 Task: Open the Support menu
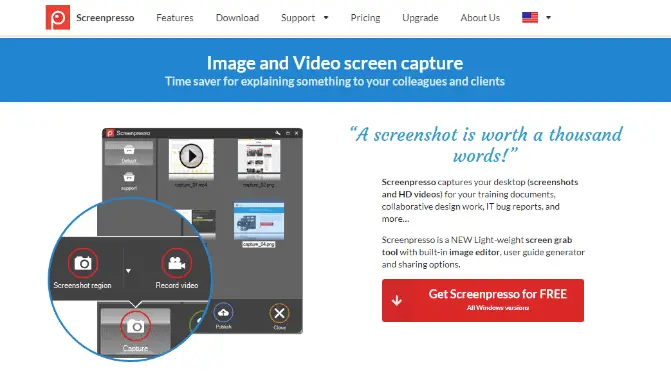[x=298, y=18]
